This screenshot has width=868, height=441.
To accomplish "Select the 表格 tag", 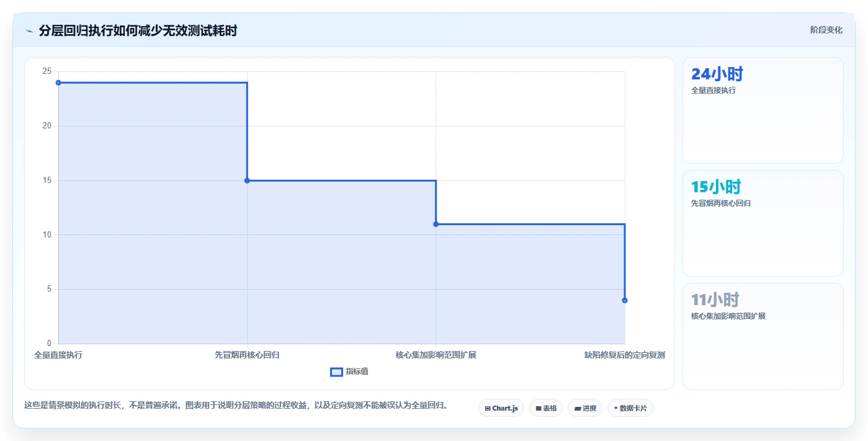I will click(x=546, y=408).
